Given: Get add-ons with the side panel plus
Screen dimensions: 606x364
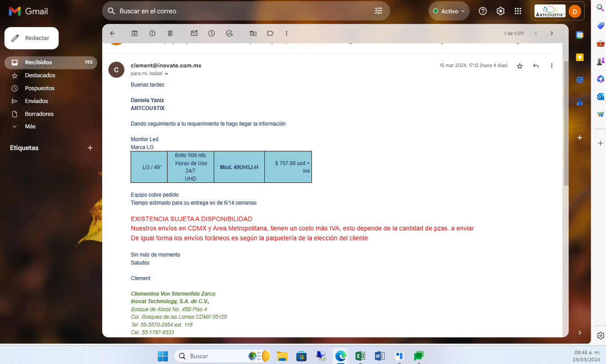Looking at the screenshot, I should 580,138.
